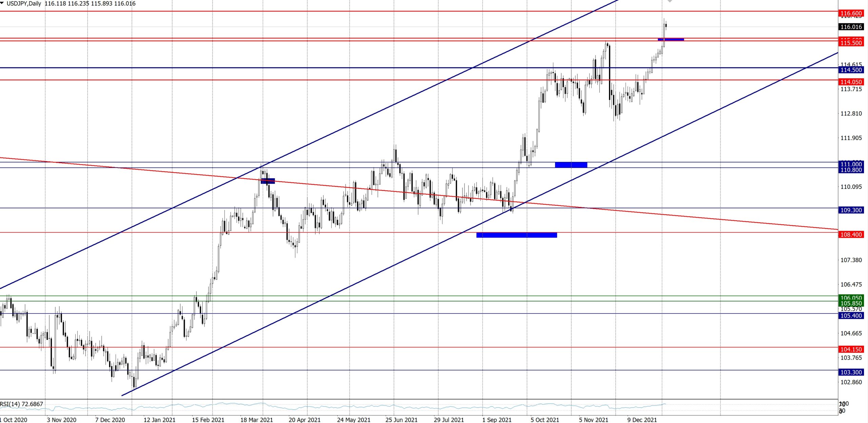Viewport: 868px width, 423px height.
Task: Select the blue rectangle near the 111.000 level
Action: pos(571,165)
